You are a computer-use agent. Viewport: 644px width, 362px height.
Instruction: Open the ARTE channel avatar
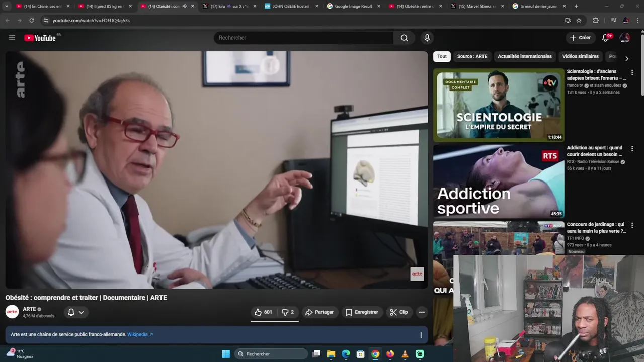click(12, 312)
